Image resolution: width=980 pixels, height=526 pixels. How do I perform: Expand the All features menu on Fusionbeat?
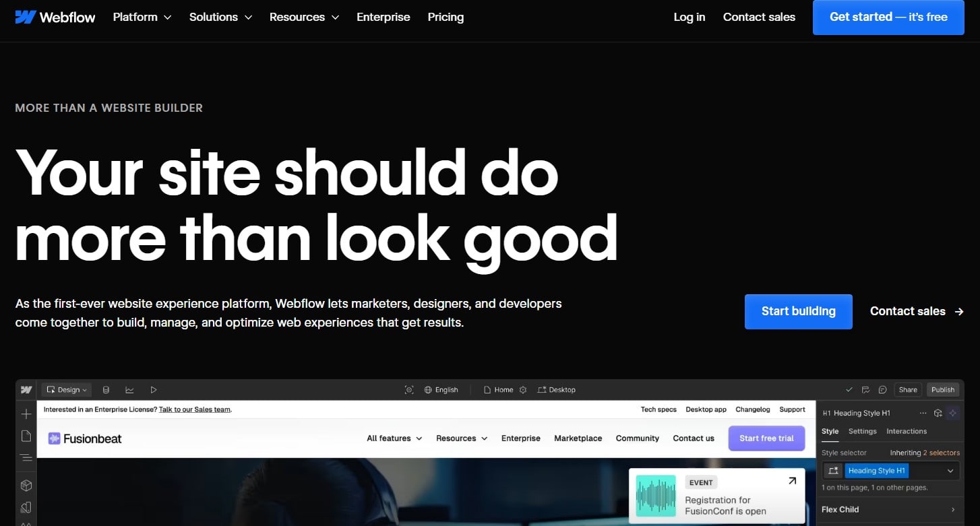click(x=394, y=438)
